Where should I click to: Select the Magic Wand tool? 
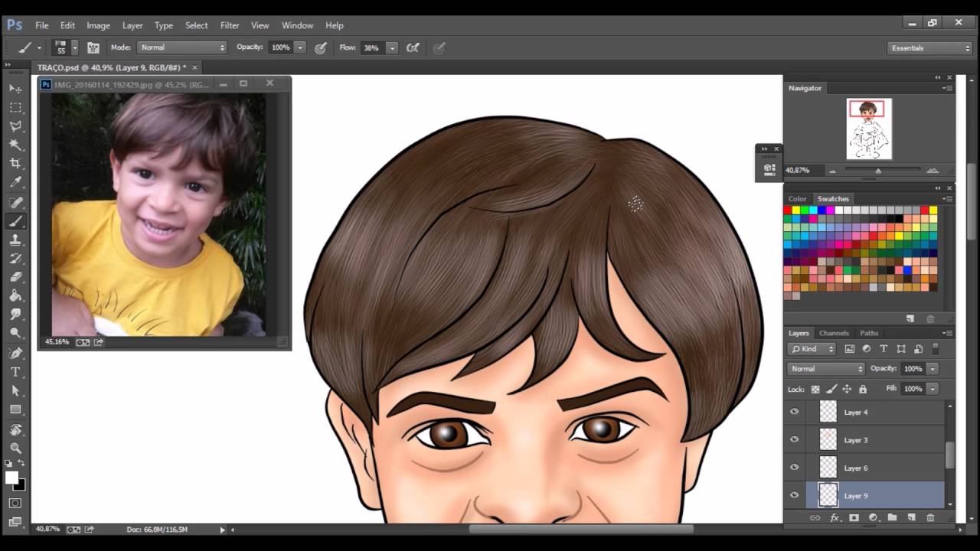tap(15, 145)
